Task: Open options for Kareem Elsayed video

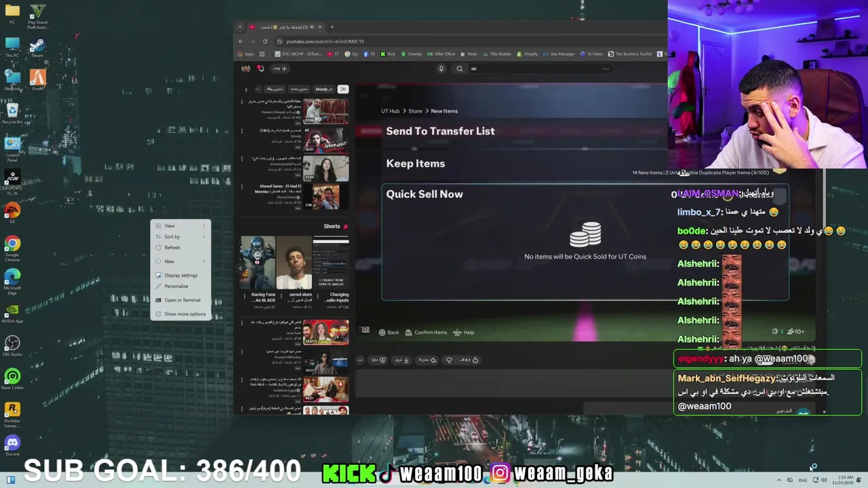Action: tap(242, 102)
